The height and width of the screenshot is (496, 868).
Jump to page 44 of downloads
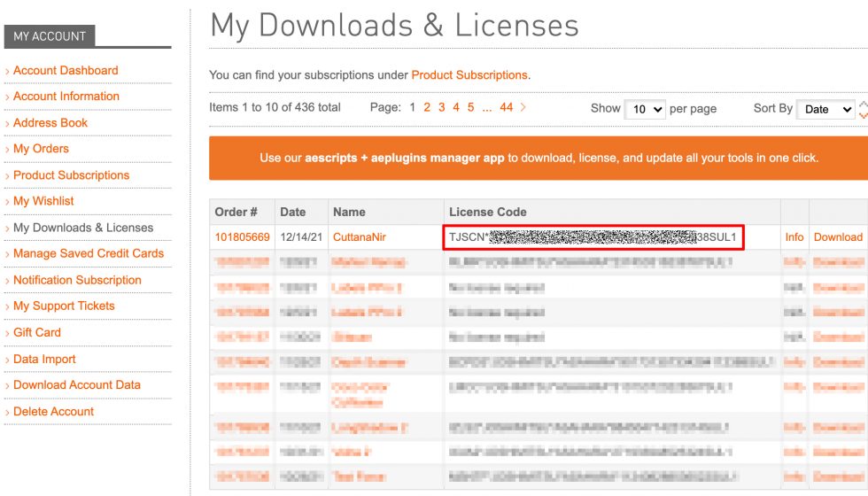[x=506, y=107]
